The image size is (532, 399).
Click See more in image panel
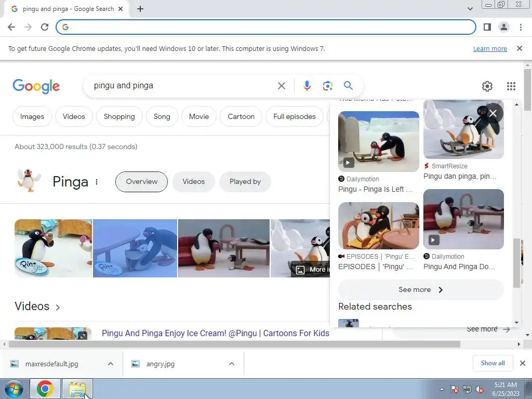click(x=421, y=290)
